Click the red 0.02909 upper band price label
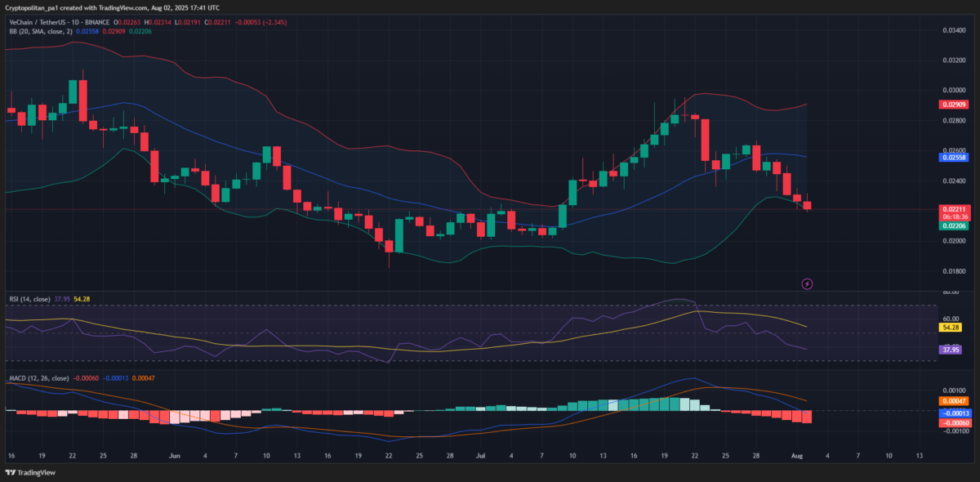The width and height of the screenshot is (980, 482). pos(952,105)
